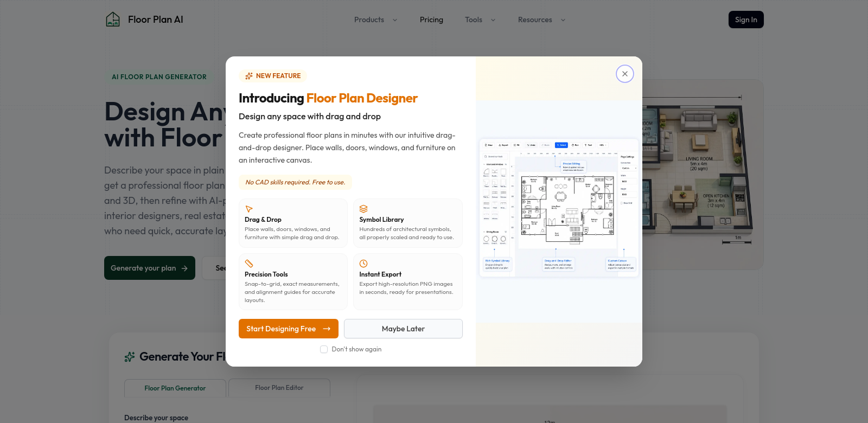Image resolution: width=868 pixels, height=423 pixels.
Task: Click the Drag & Drop card title
Action: point(263,220)
